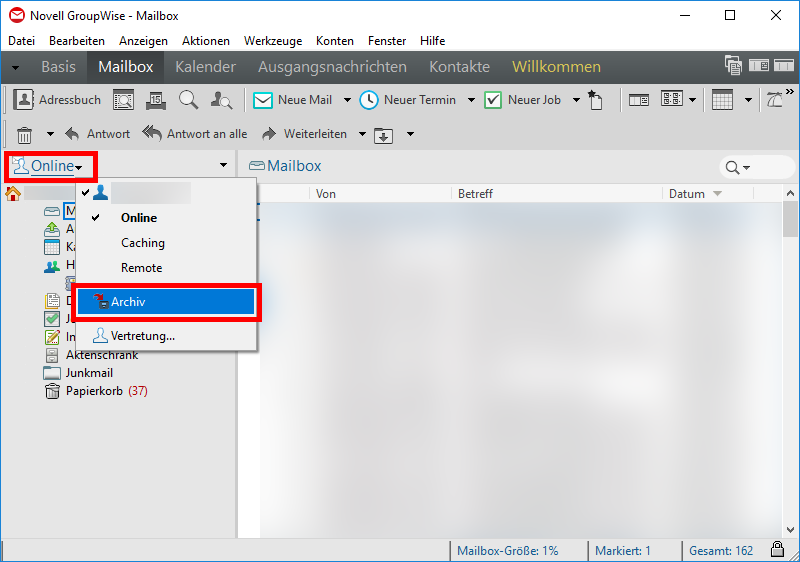Open the Datei menu
The width and height of the screenshot is (800, 562).
click(x=21, y=41)
